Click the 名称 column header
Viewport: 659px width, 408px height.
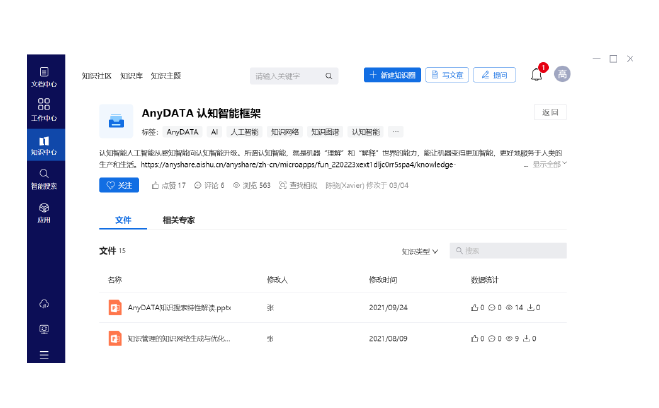click(x=115, y=279)
